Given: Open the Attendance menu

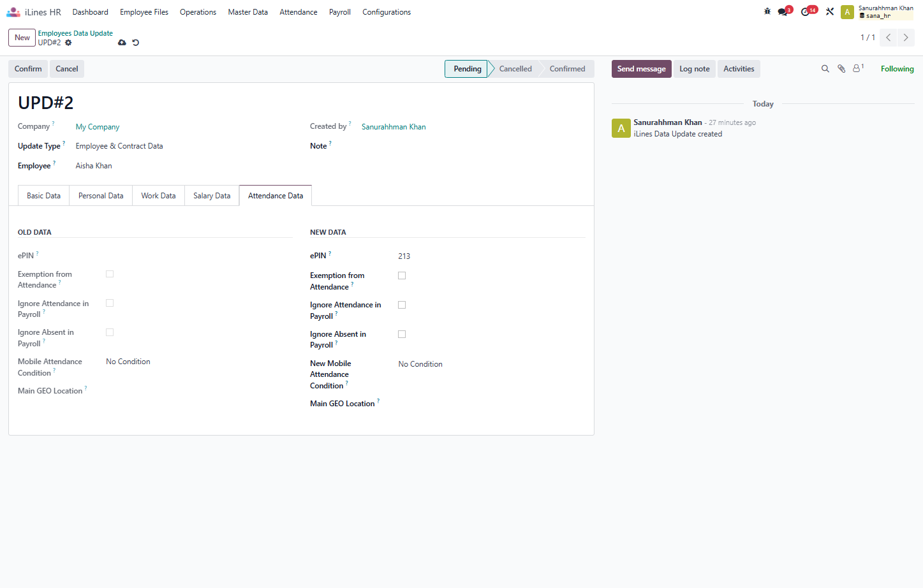Looking at the screenshot, I should click(299, 12).
